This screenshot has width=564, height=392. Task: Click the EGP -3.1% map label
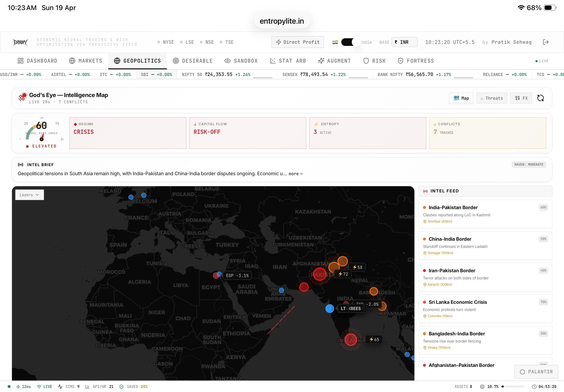pyautogui.click(x=237, y=276)
